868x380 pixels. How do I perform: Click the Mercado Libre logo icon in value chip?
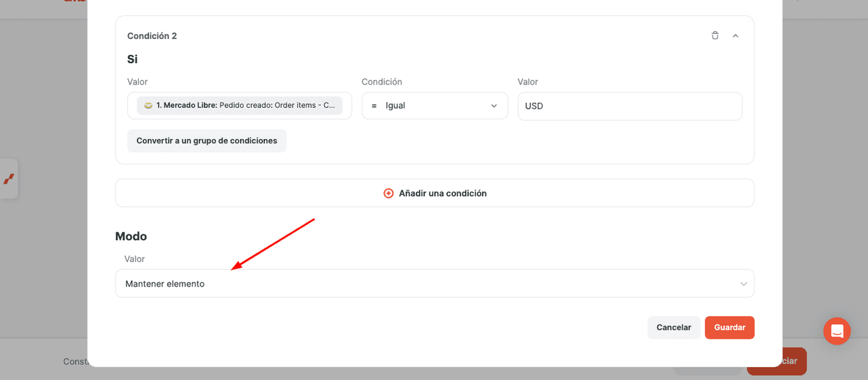pos(148,106)
